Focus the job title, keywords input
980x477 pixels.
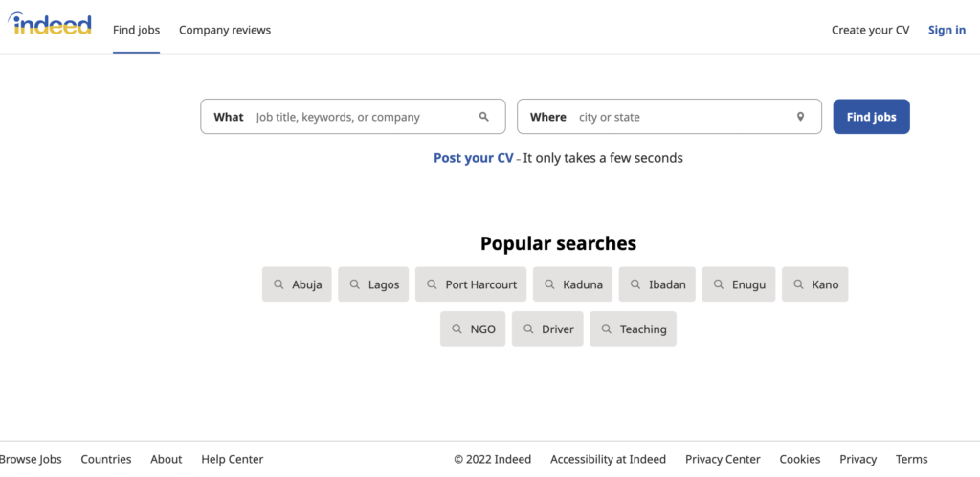pos(363,117)
